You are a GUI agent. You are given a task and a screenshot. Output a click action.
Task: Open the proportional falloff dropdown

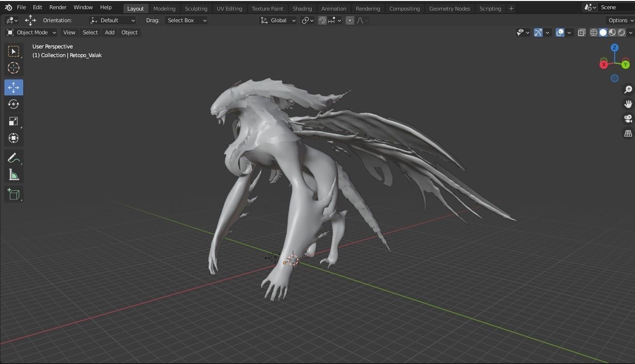point(363,20)
